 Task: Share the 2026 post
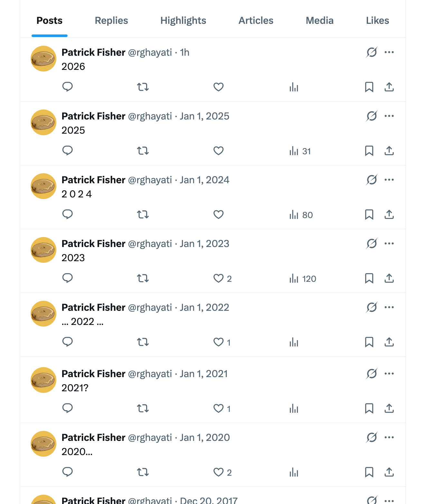tap(389, 87)
